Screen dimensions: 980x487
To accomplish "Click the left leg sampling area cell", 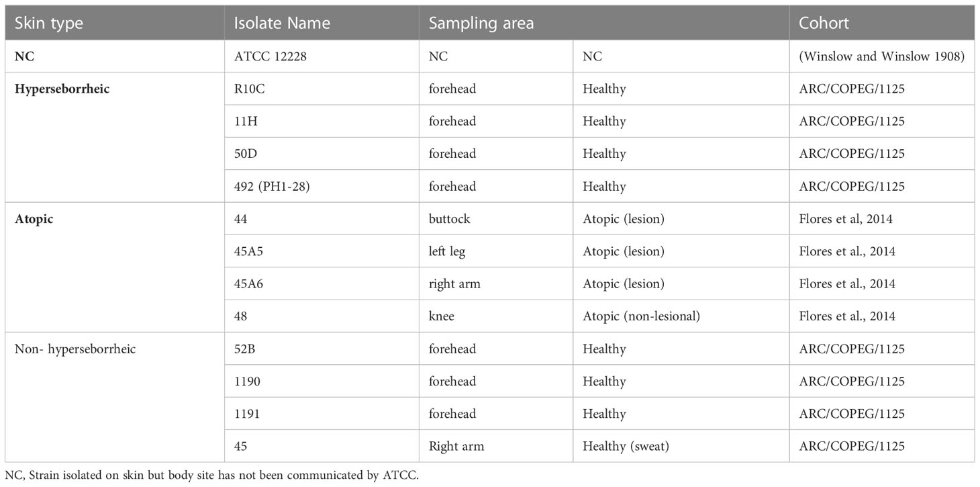I will [x=495, y=251].
